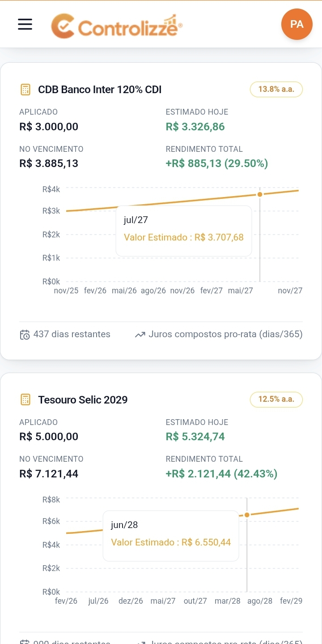Image resolution: width=322 pixels, height=644 pixels.
Task: Click the CDB Banco Inter 120% CDI title
Action: point(100,90)
